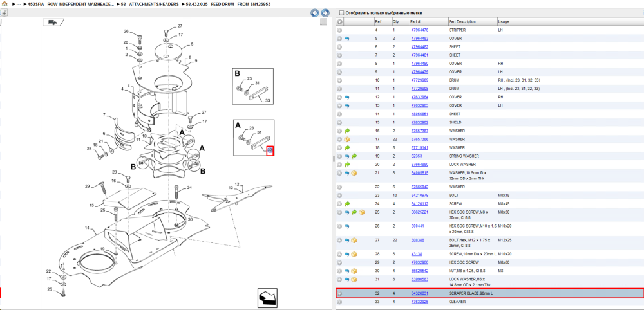Click the 'SCRAPER BLADE,90mm L' description cell

tap(471, 293)
